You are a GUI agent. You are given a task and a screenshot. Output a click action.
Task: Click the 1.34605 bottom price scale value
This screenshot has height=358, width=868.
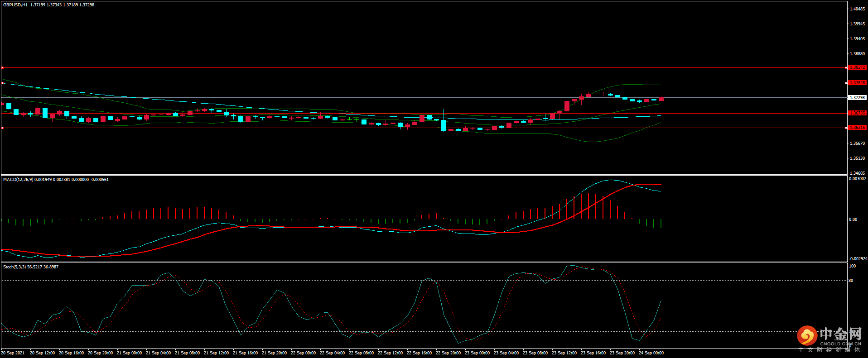(x=857, y=173)
